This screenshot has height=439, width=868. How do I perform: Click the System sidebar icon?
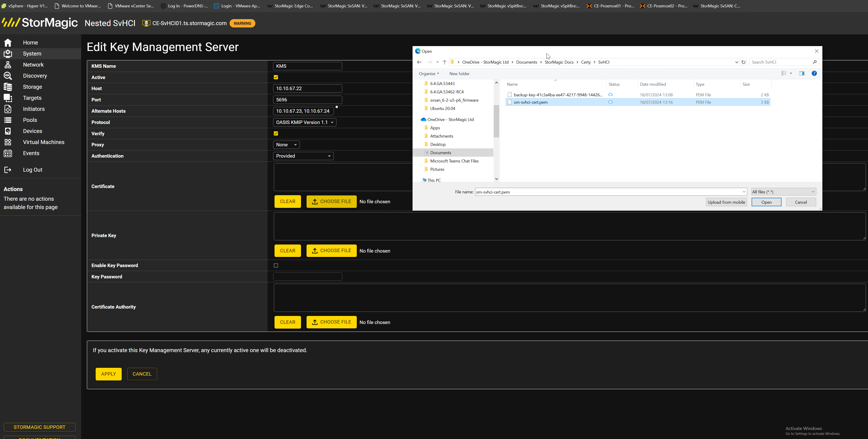tap(8, 53)
